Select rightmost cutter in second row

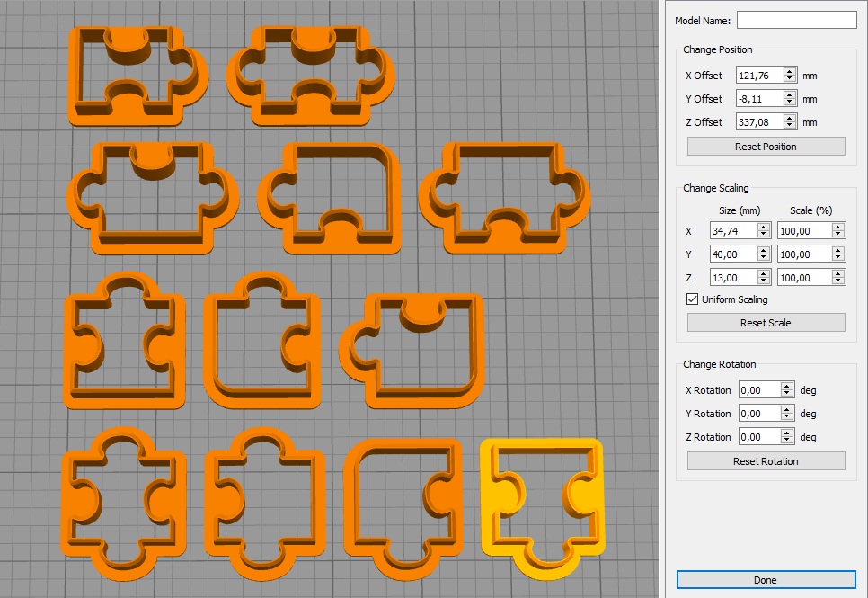coord(504,197)
